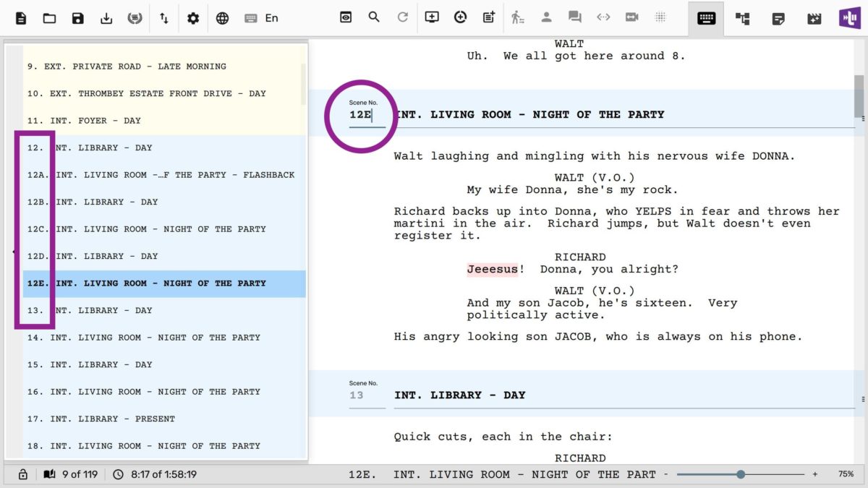Collapse the scene list sidebar
This screenshot has height=488, width=868.
coord(14,251)
